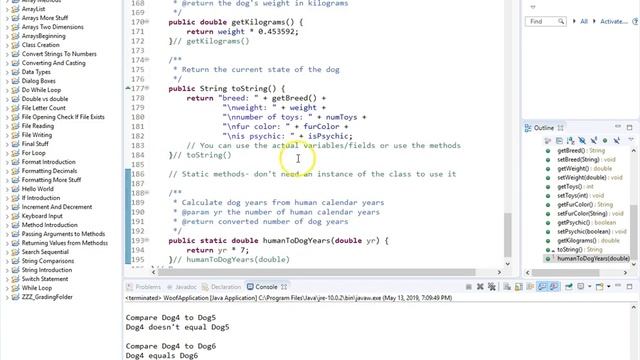Click help icon beside Activate link
This screenshot has width=640, height=360.
(x=635, y=21)
